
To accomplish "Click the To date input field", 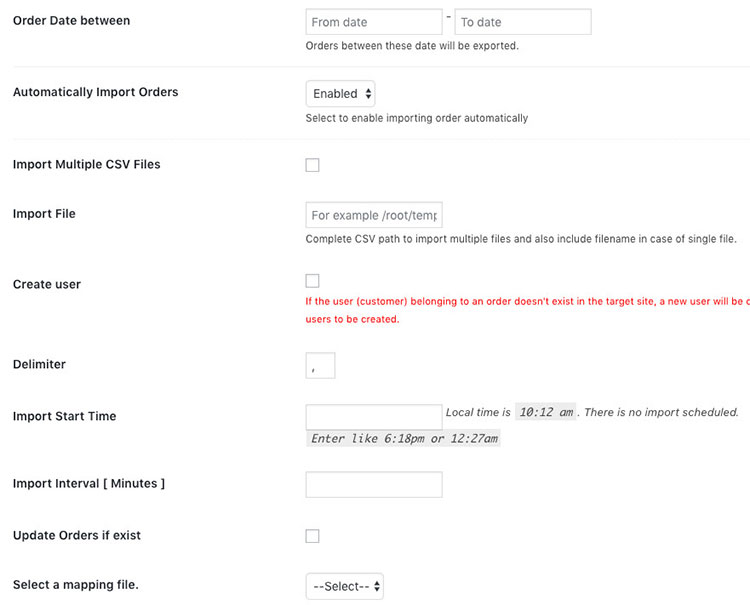I will click(x=522, y=22).
